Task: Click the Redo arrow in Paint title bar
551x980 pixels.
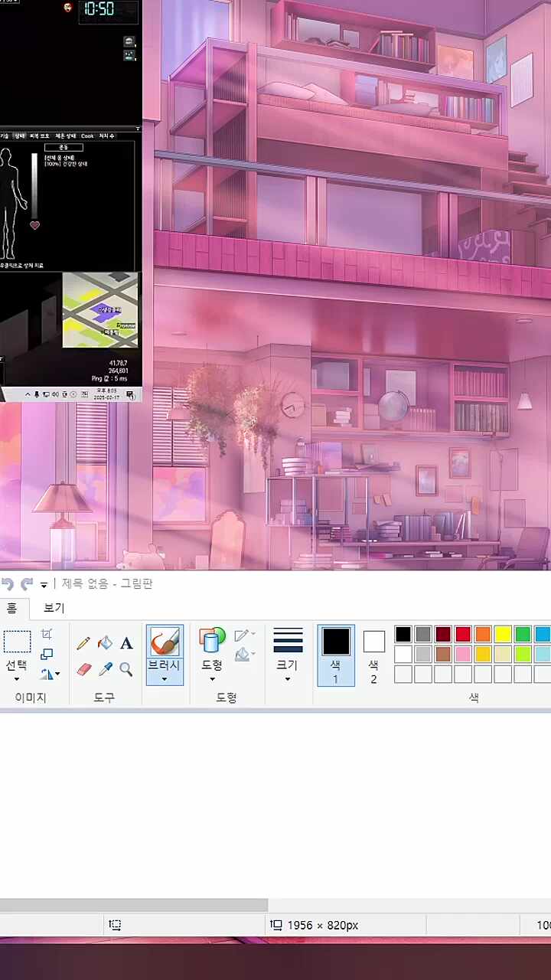Action: (27, 584)
